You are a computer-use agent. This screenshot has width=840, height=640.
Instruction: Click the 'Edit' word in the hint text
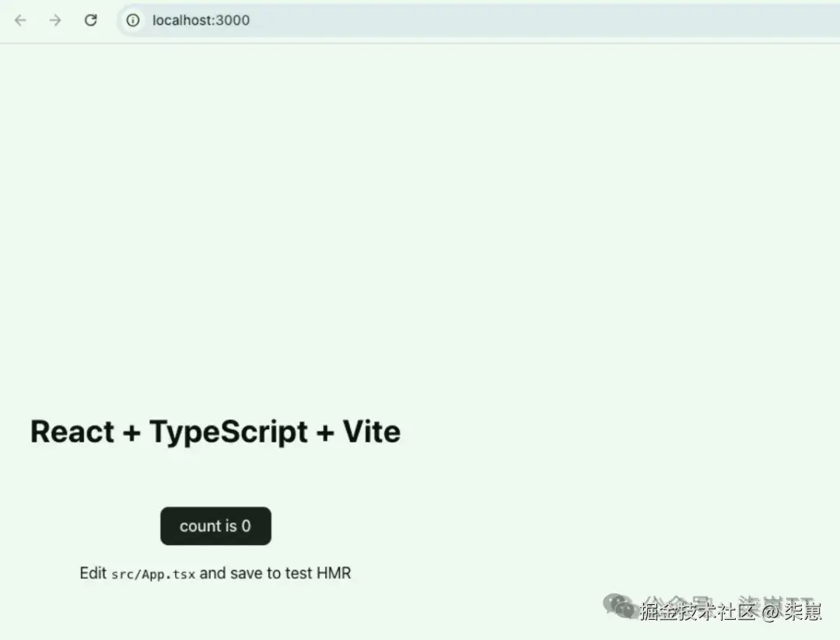[93, 573]
